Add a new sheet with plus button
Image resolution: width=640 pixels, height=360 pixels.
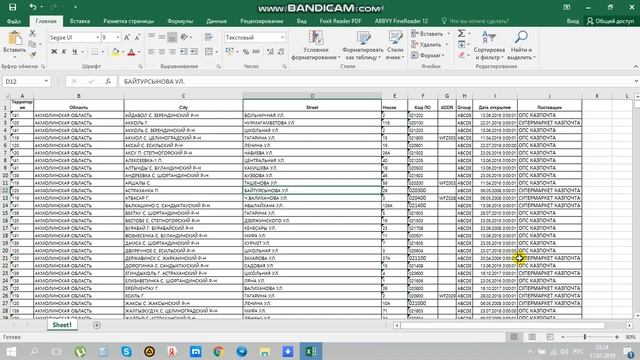[97, 325]
